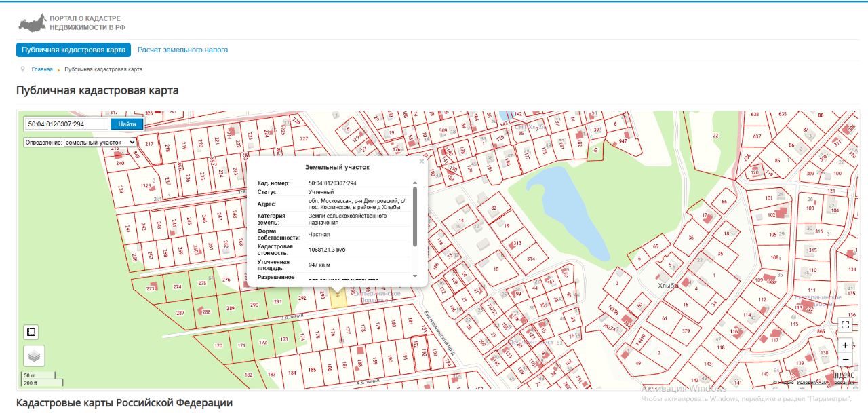Open the map layers icon

tap(35, 355)
